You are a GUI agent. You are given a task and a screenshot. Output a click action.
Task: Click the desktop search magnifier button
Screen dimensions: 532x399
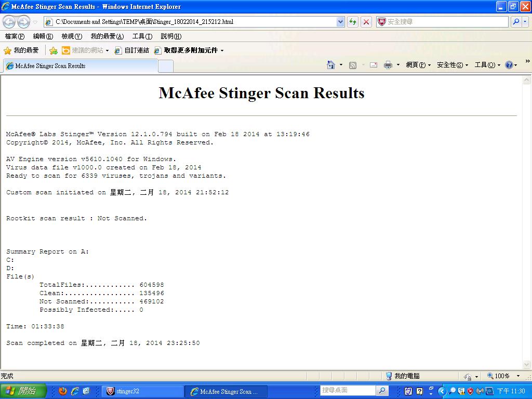pos(382,391)
